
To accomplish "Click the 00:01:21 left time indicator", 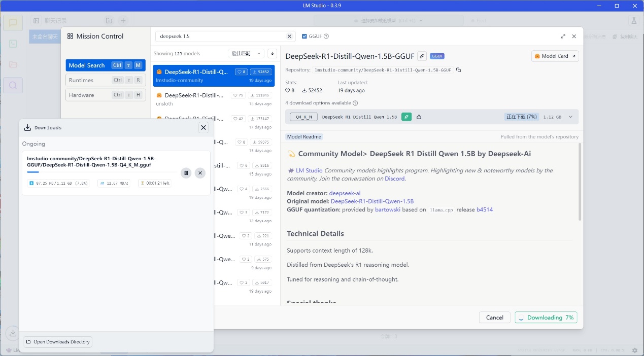I will 155,183.
